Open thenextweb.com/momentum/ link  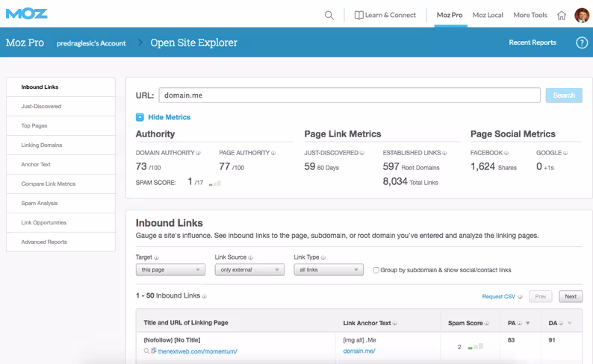tap(197, 351)
